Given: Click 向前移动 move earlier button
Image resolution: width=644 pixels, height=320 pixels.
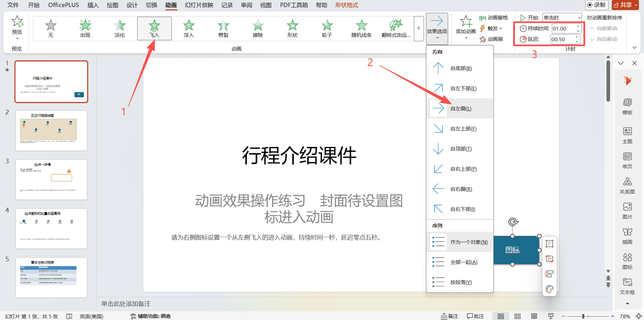Looking at the screenshot, I should [x=604, y=29].
